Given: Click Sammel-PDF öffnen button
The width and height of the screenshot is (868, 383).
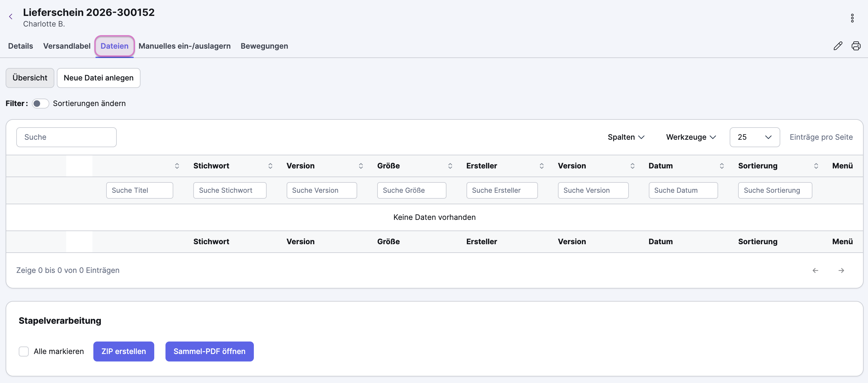Looking at the screenshot, I should pos(209,351).
